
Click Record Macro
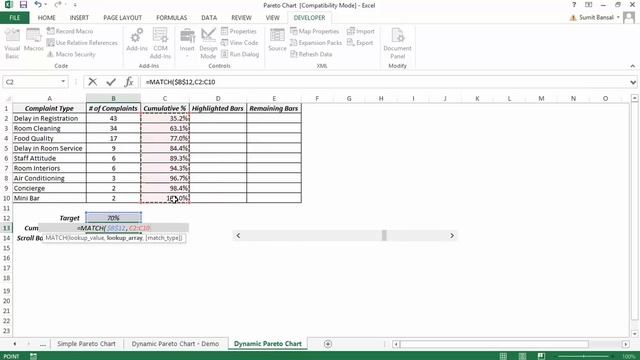(x=70, y=31)
